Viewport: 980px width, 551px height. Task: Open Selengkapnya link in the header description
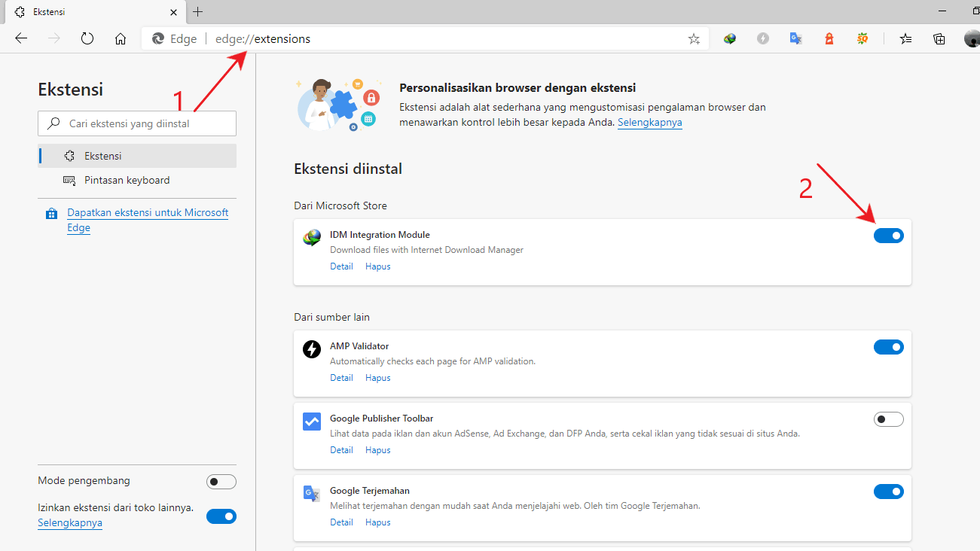coord(650,122)
